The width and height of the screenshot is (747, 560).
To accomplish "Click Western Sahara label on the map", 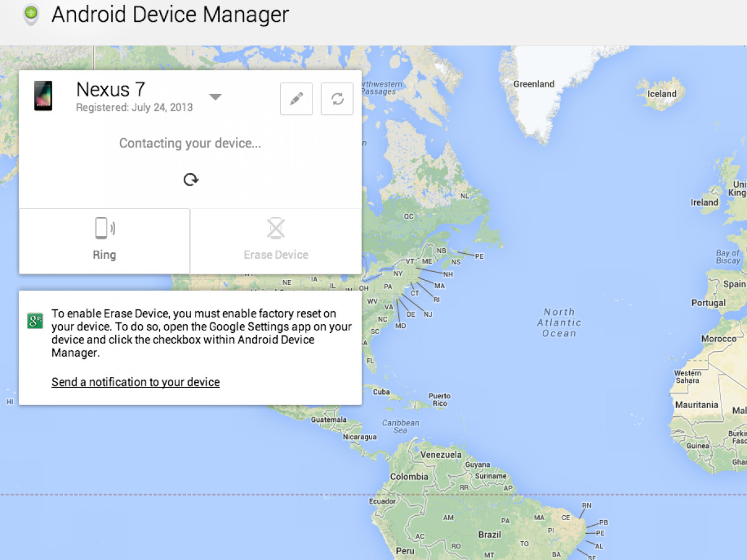I will click(x=687, y=376).
